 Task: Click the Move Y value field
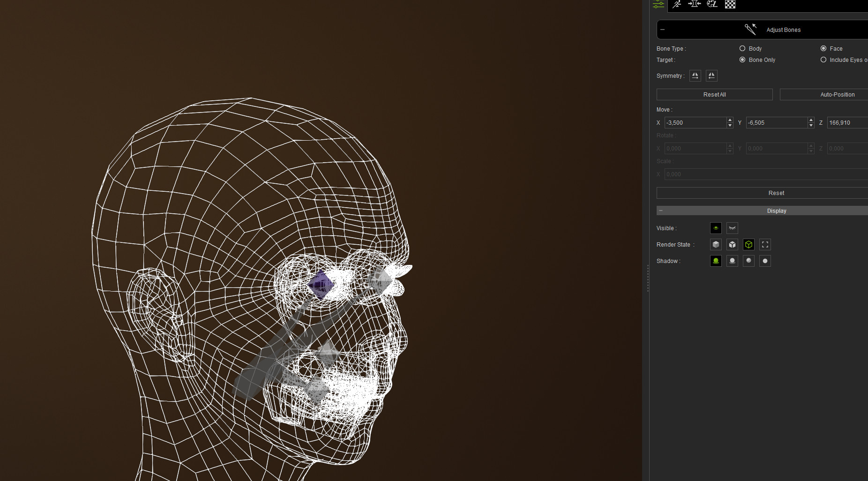point(777,122)
